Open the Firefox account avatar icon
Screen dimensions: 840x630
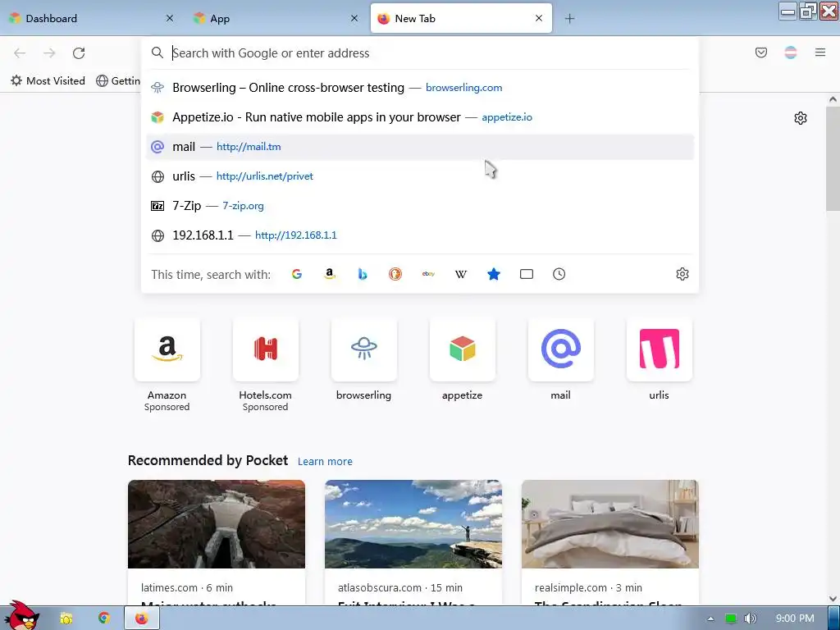pos(791,52)
